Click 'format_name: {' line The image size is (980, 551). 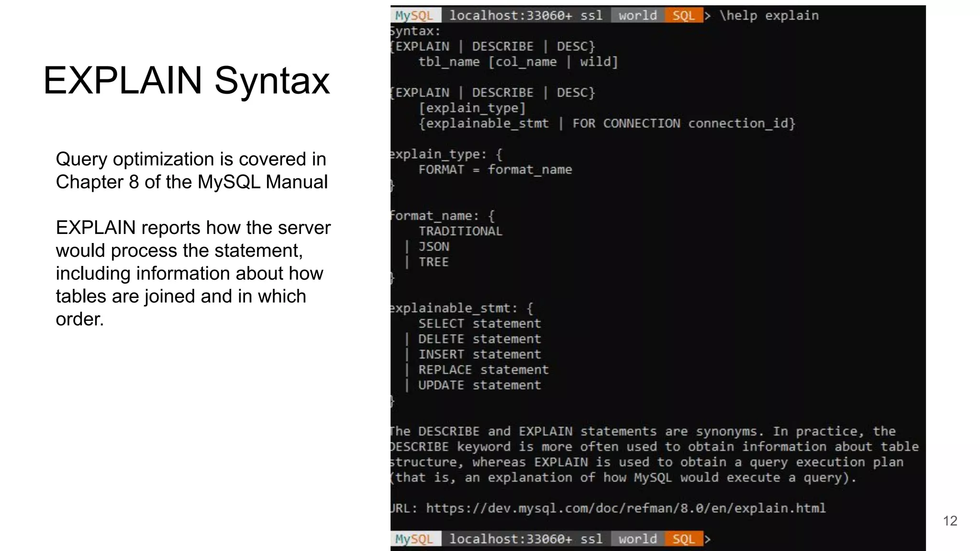point(442,216)
